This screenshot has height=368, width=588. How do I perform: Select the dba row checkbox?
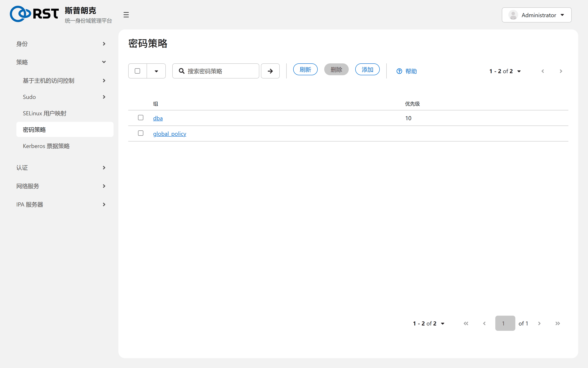141,118
